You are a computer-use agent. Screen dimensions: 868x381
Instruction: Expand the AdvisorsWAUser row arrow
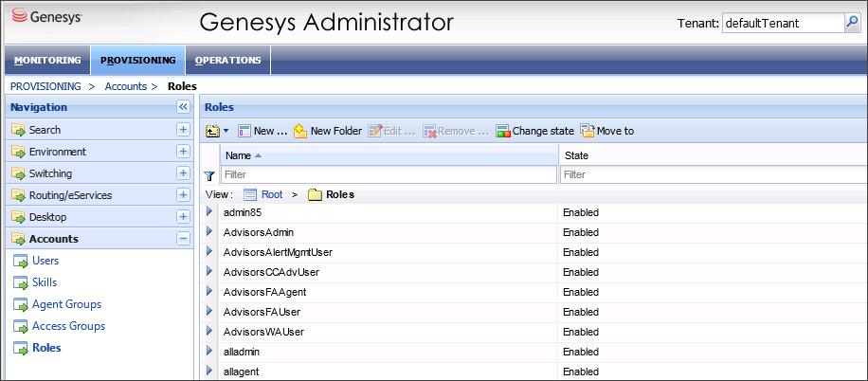[x=209, y=331]
